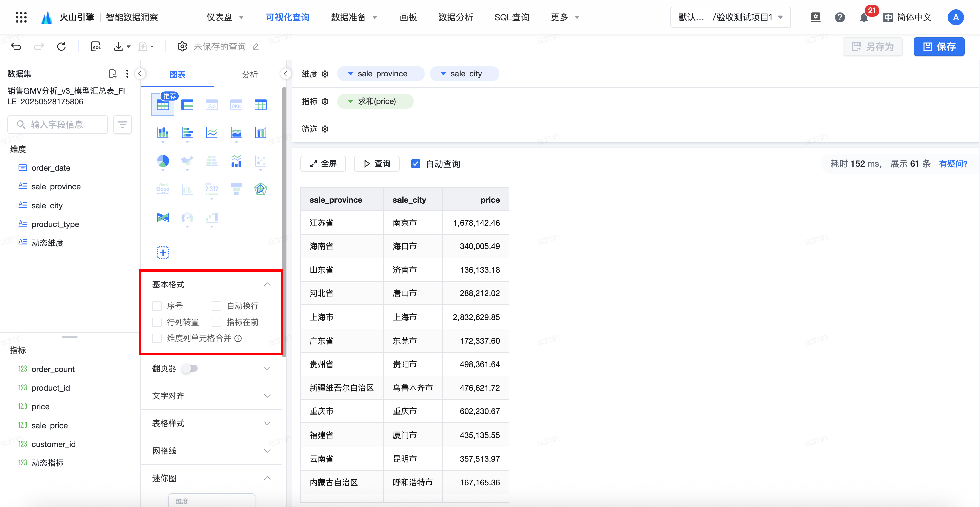980x507 pixels.
Task: Select the horizontal bar chart icon
Action: [187, 132]
